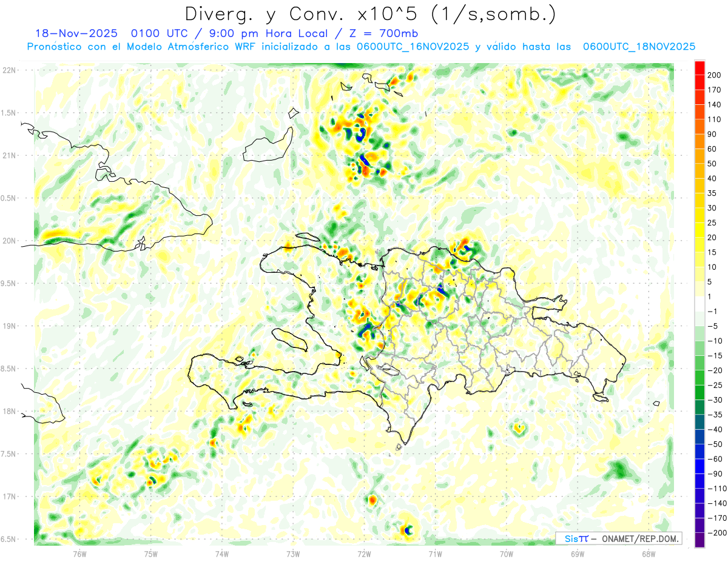Click the "72W" longitude label
The height and width of the screenshot is (562, 728).
(364, 554)
